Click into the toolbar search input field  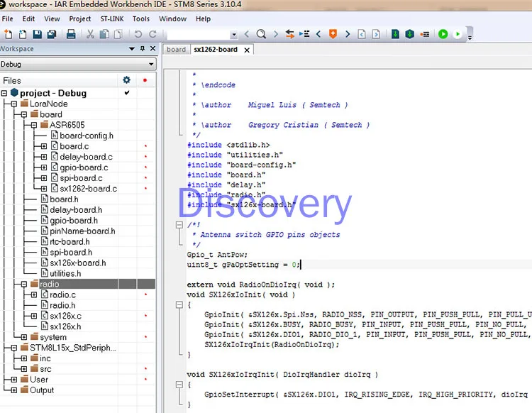click(x=199, y=35)
